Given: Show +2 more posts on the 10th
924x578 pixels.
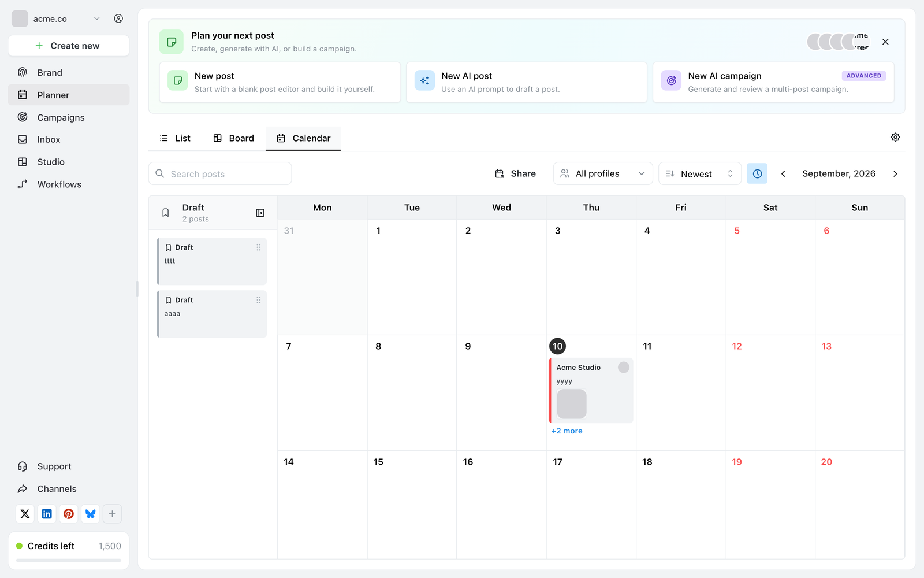Looking at the screenshot, I should [567, 431].
